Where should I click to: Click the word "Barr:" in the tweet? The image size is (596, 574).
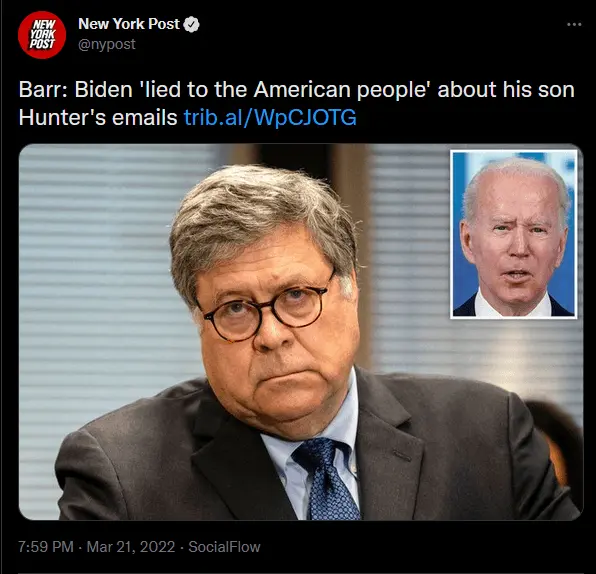coord(43,90)
